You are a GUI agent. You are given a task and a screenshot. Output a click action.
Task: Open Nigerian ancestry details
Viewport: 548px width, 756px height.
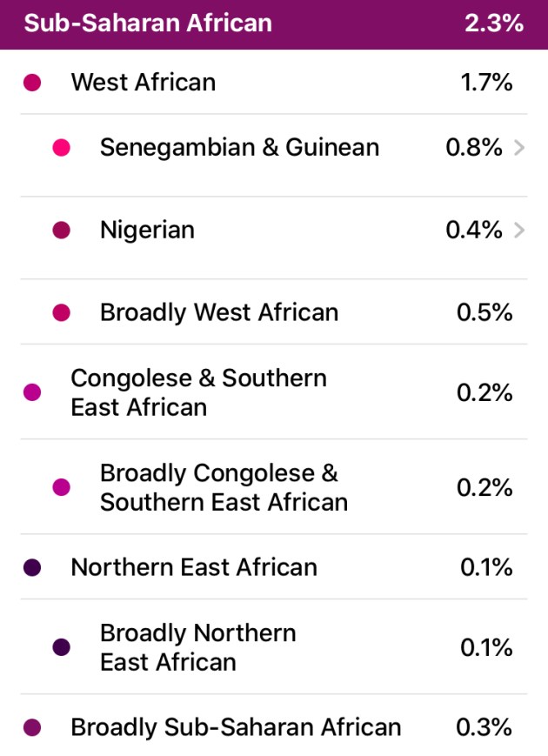pyautogui.click(x=148, y=231)
